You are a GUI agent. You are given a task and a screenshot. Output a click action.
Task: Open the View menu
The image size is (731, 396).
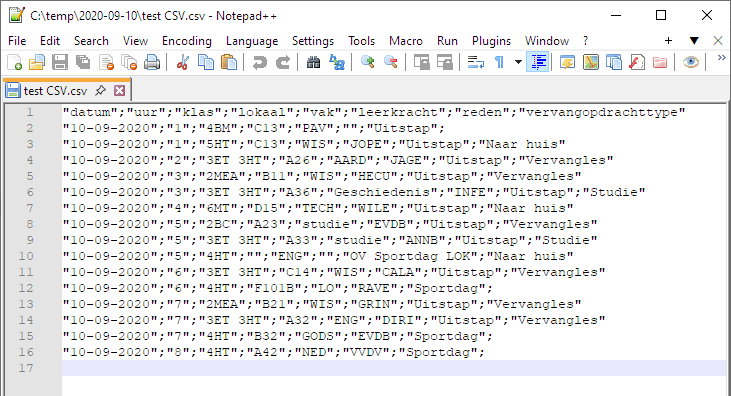(x=135, y=41)
